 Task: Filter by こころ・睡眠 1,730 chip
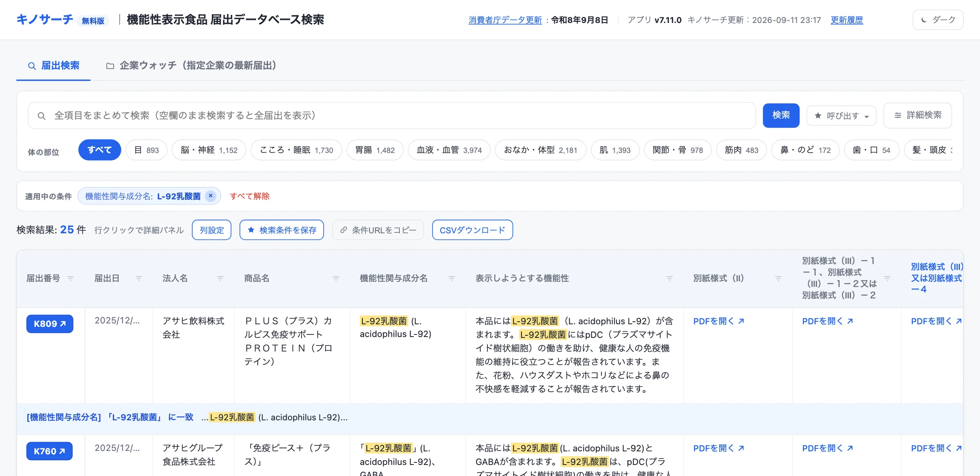(296, 150)
